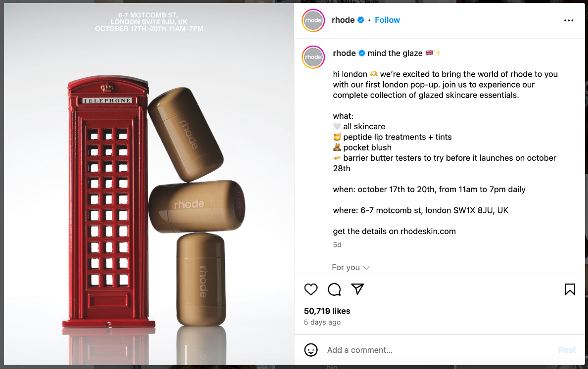Click the 50,719 likes count
The height and width of the screenshot is (369, 588).
[327, 311]
